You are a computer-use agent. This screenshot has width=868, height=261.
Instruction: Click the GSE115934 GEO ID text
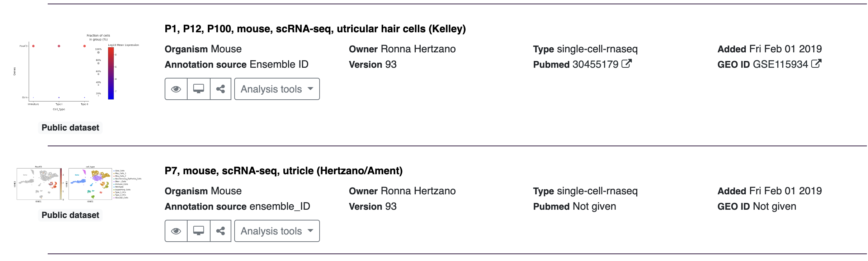click(x=780, y=65)
